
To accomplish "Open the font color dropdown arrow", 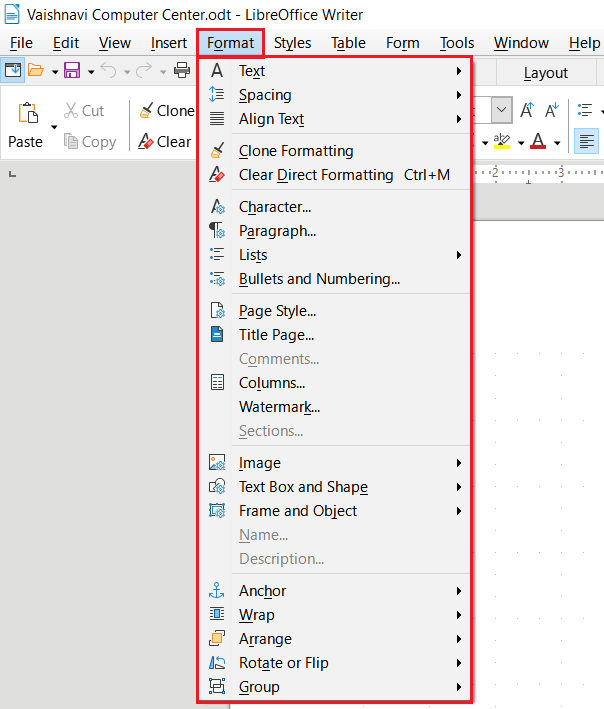I will click(x=557, y=143).
